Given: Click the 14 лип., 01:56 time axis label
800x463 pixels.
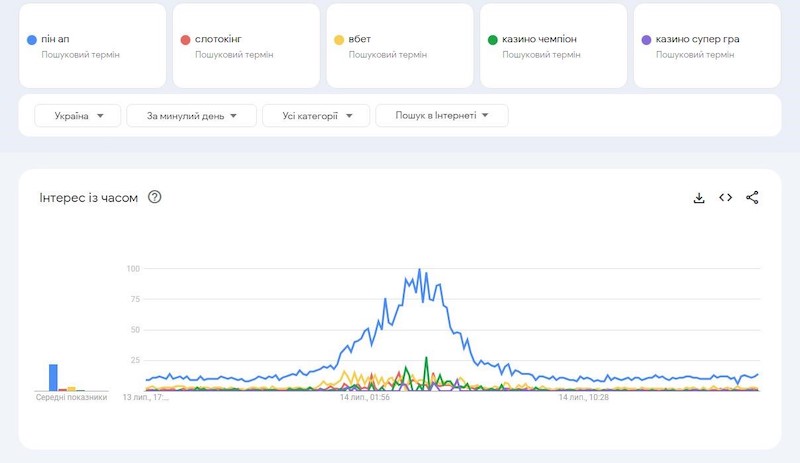Looking at the screenshot, I should [365, 397].
